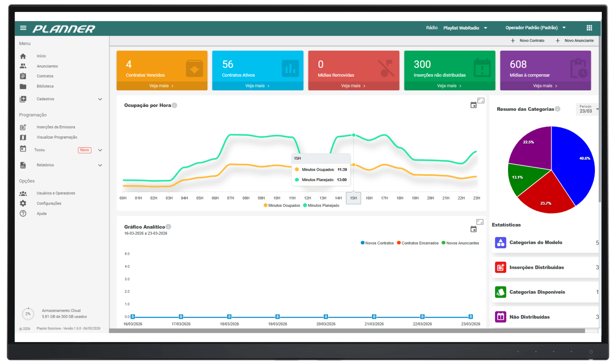Click the Categorias do Modelo statistics icon
Screen dimensions: 614x364
pyautogui.click(x=500, y=242)
